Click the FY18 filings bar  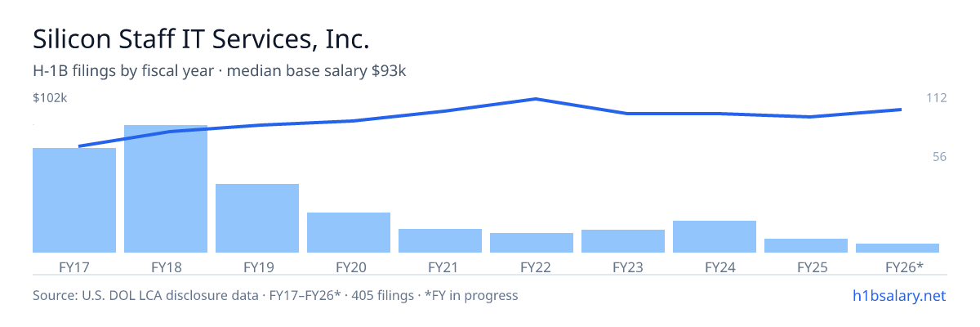(166, 189)
